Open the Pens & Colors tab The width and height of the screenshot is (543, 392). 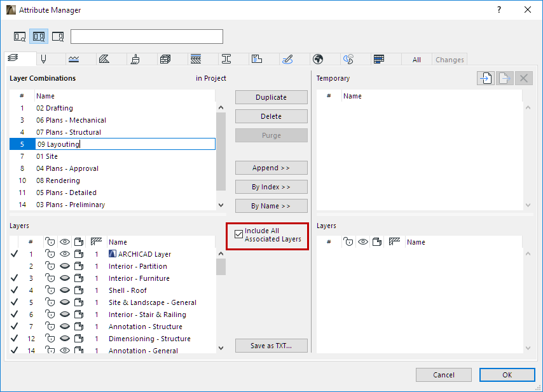point(44,59)
